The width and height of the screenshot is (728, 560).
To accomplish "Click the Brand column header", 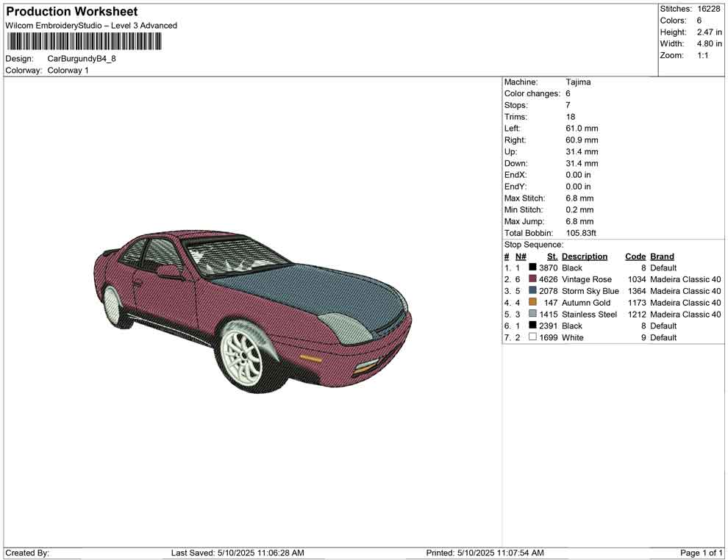I will click(x=662, y=256).
